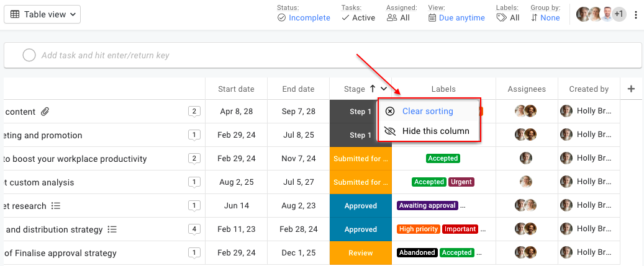This screenshot has width=644, height=266.
Task: Open the Group by None dropdown
Action: 545,18
